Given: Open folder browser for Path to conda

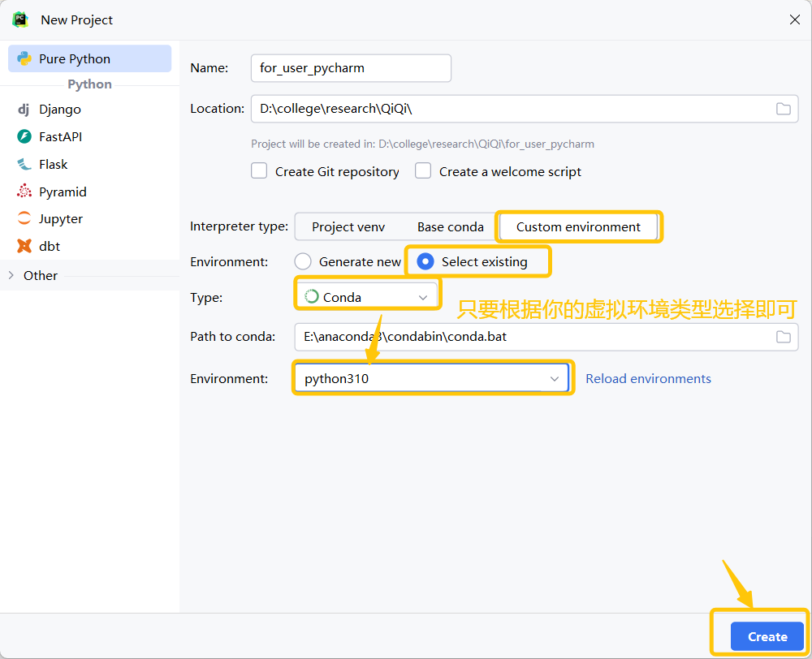Looking at the screenshot, I should 783,337.
